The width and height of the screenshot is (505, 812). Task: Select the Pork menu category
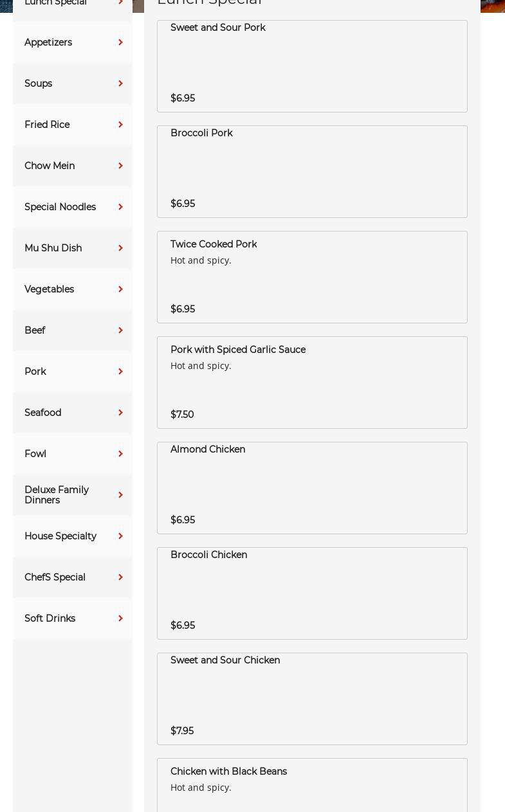[35, 372]
